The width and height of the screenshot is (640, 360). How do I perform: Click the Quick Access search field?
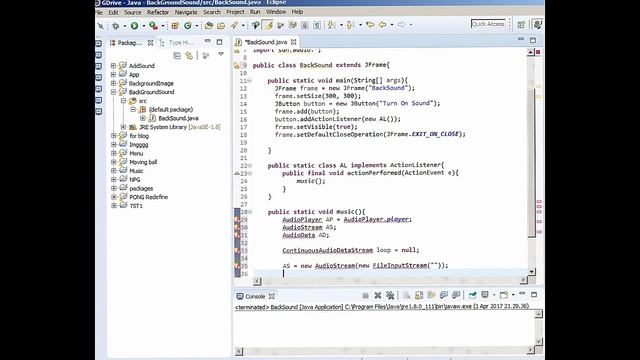(x=488, y=24)
